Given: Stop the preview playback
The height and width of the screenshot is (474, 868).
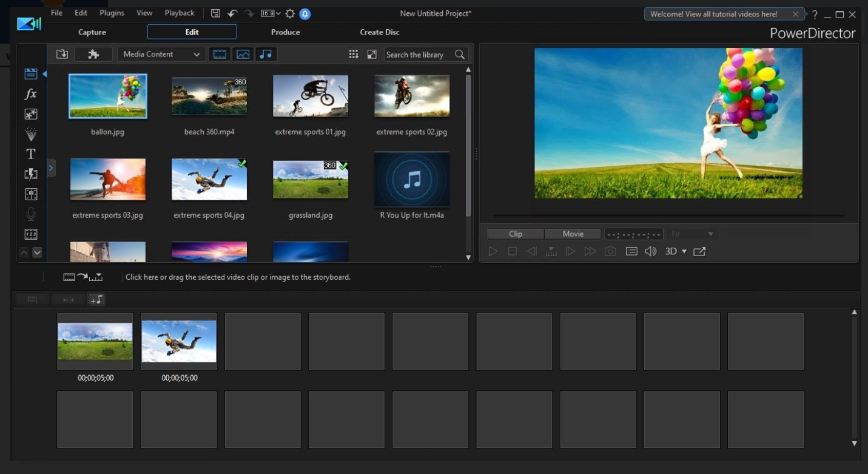Looking at the screenshot, I should (x=513, y=251).
